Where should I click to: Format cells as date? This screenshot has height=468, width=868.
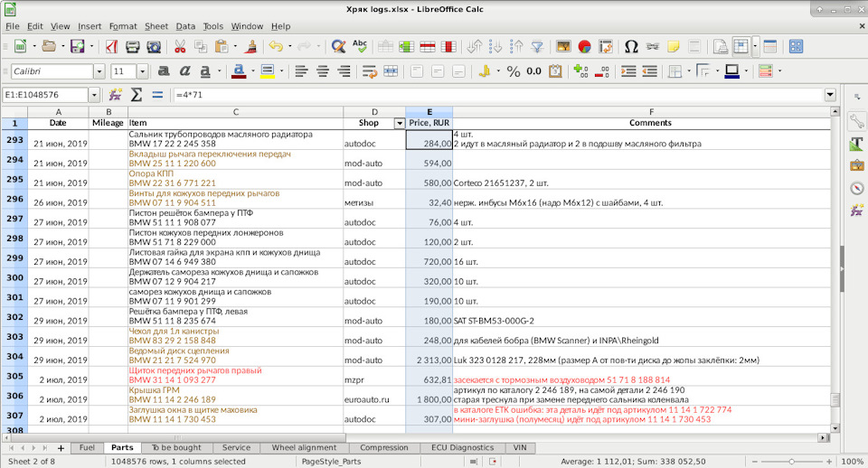pyautogui.click(x=555, y=71)
